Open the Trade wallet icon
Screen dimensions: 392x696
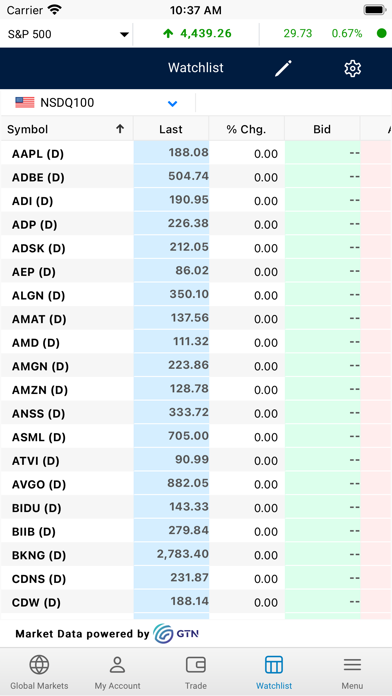196,665
